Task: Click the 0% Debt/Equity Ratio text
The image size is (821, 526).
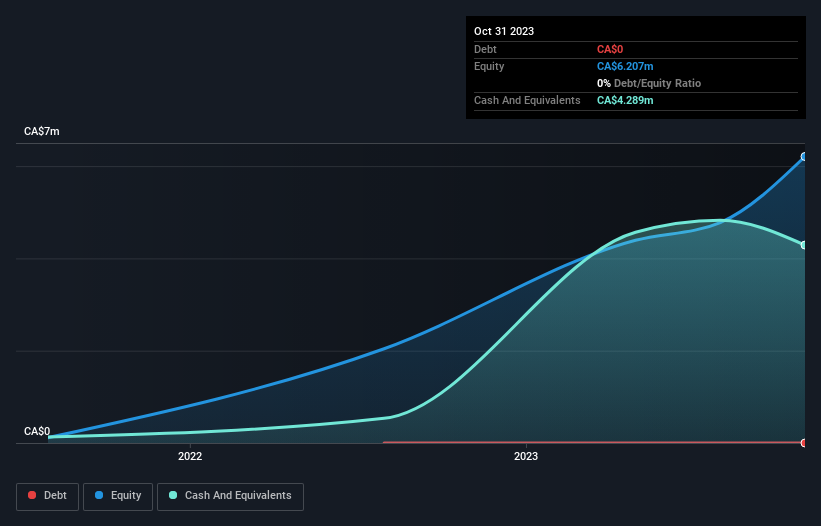Action: click(649, 83)
